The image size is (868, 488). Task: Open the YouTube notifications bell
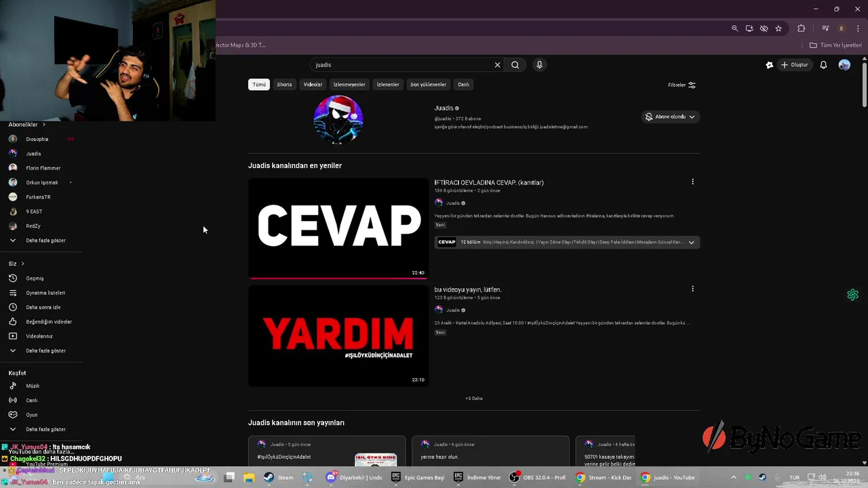point(823,65)
